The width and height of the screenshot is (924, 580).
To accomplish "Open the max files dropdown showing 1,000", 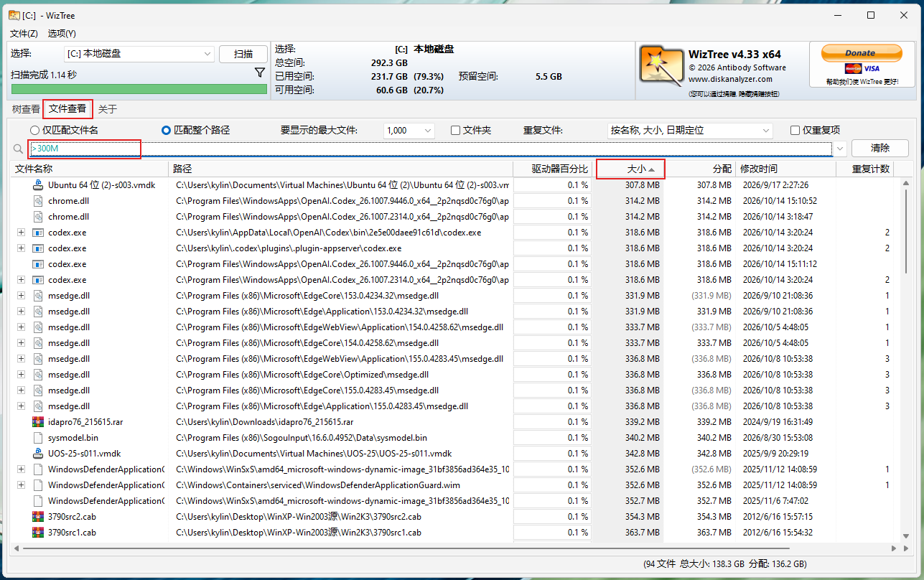I will pos(409,131).
